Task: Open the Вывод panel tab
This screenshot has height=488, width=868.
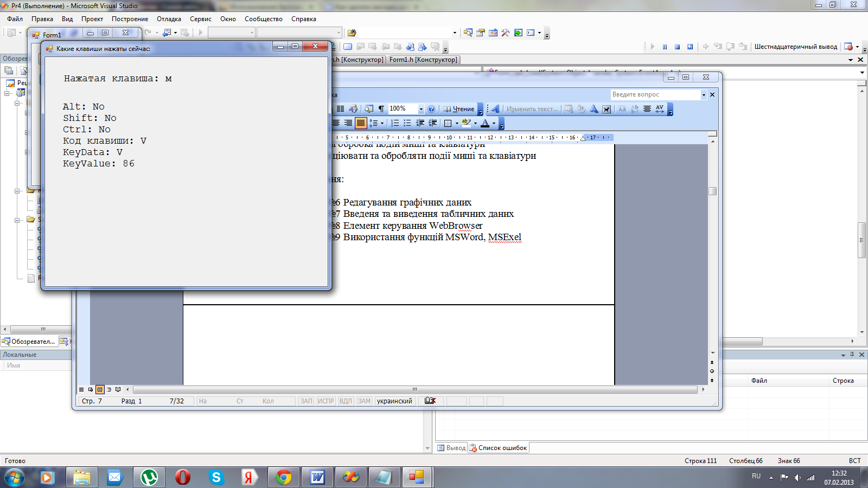Action: [451, 448]
